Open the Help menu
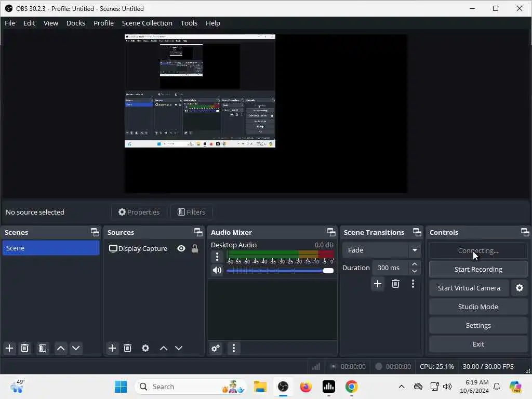Screen dimensions: 532x399 click(212, 23)
